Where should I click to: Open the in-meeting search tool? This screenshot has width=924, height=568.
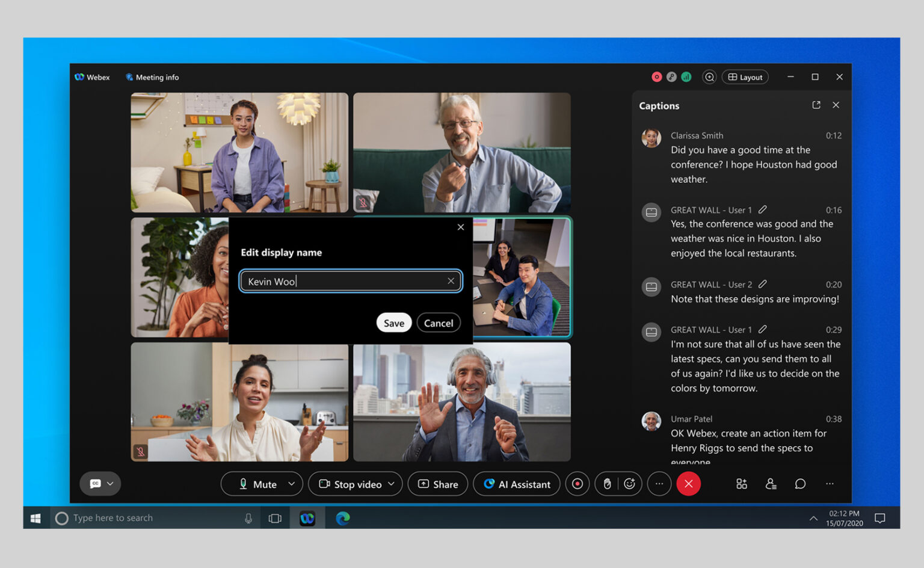click(709, 77)
